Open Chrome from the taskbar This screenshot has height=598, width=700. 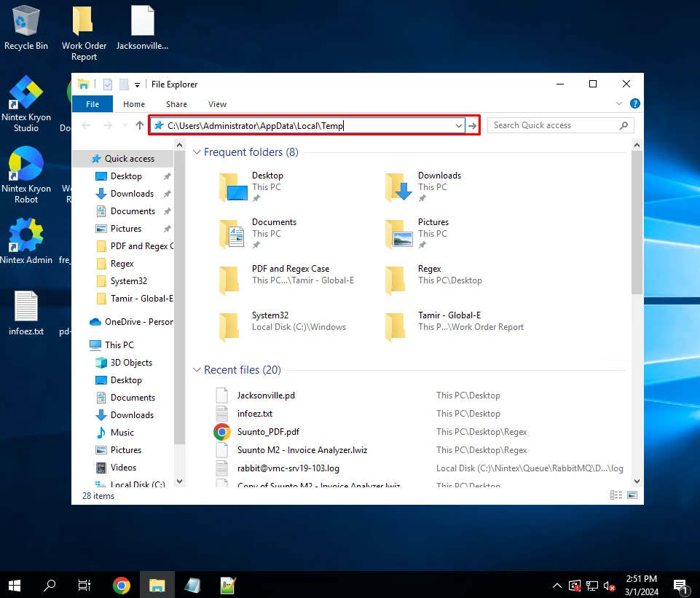click(x=122, y=585)
